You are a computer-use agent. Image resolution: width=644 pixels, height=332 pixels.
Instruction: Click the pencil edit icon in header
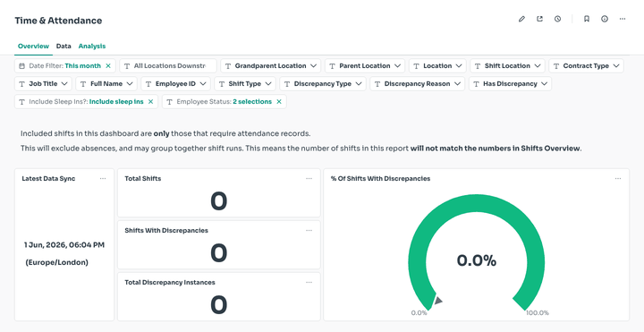(521, 19)
